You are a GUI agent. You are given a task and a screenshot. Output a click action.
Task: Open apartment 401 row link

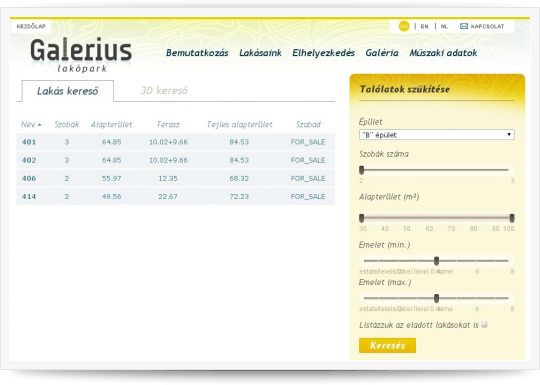click(29, 142)
